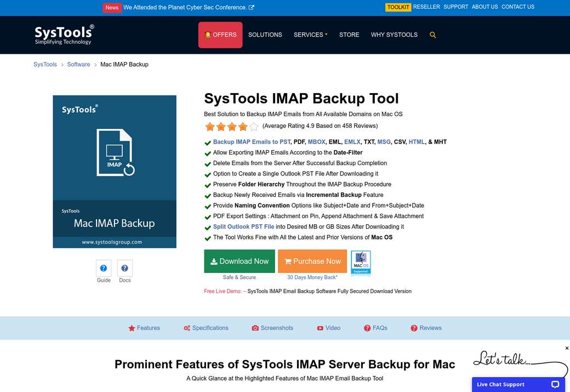Viewport: 570px width, 392px height.
Task: Click the Screenshots camera icon
Action: pyautogui.click(x=255, y=328)
